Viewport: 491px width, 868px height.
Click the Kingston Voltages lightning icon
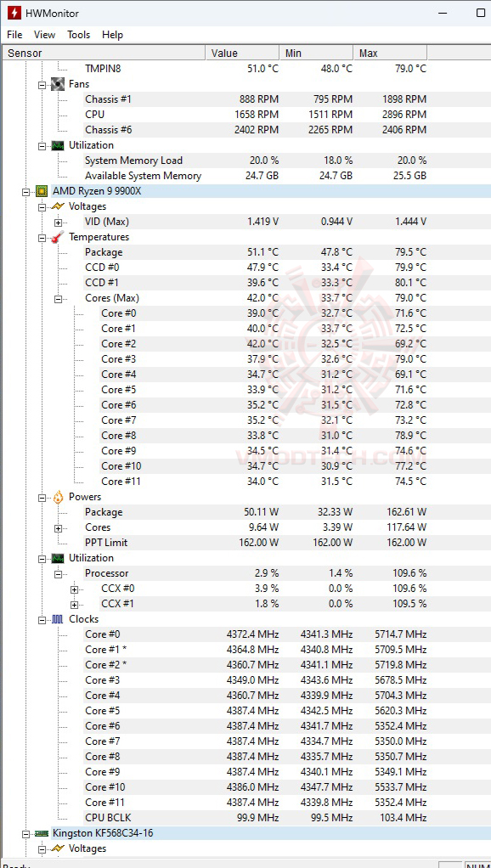point(58,848)
